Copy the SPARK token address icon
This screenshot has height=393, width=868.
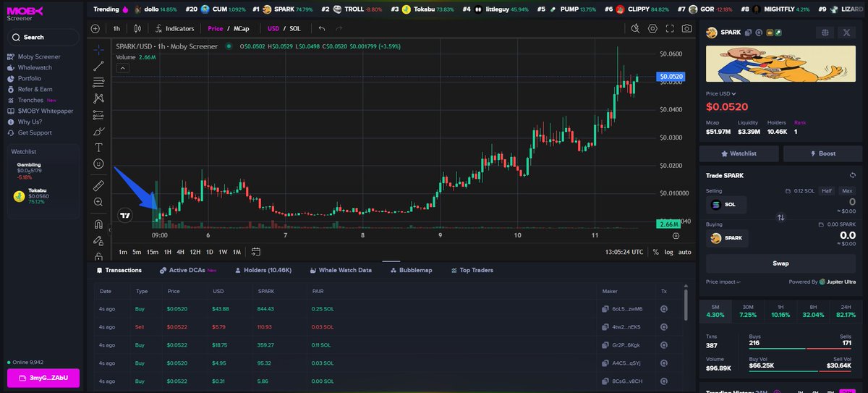click(x=749, y=33)
